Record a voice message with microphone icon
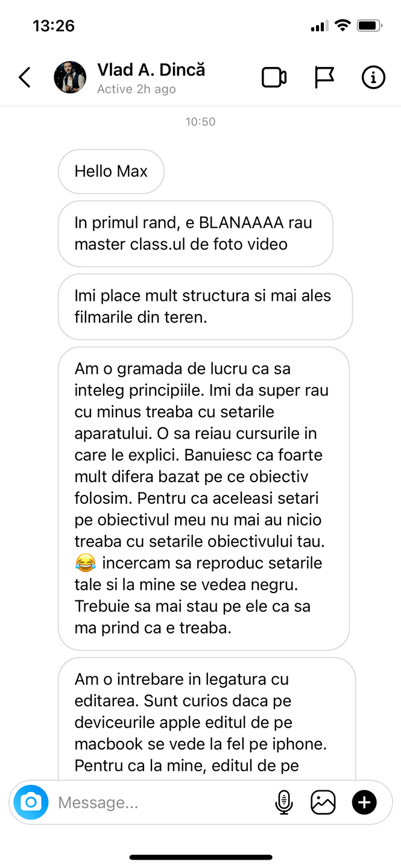Screen dimensions: 401x868 coord(284,802)
